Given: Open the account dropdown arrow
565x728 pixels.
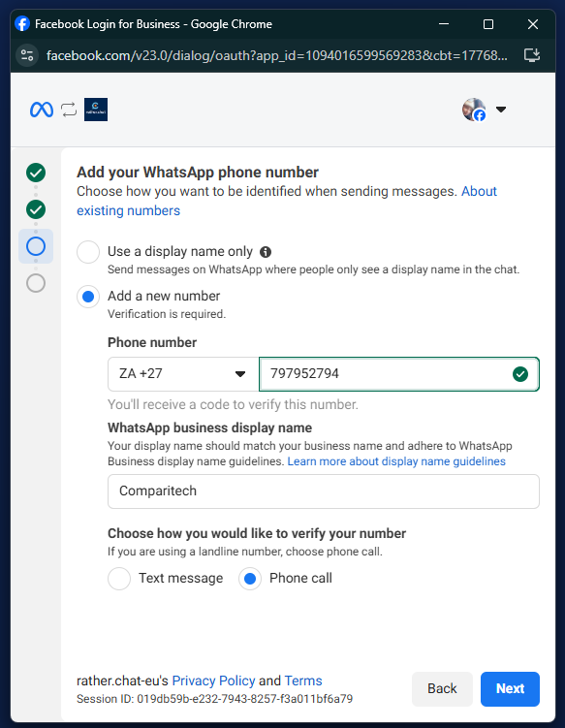Looking at the screenshot, I should 500,110.
